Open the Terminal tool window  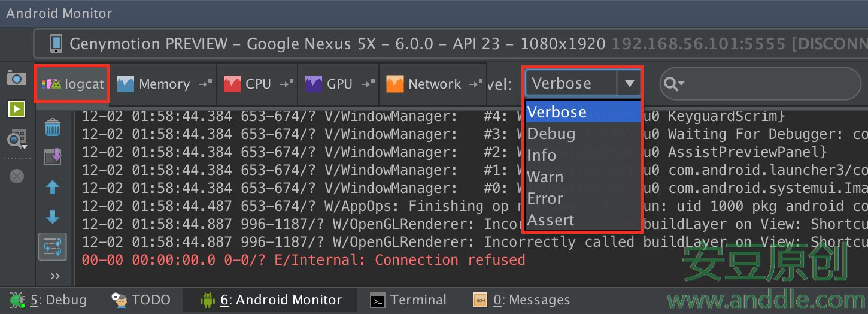pos(408,300)
